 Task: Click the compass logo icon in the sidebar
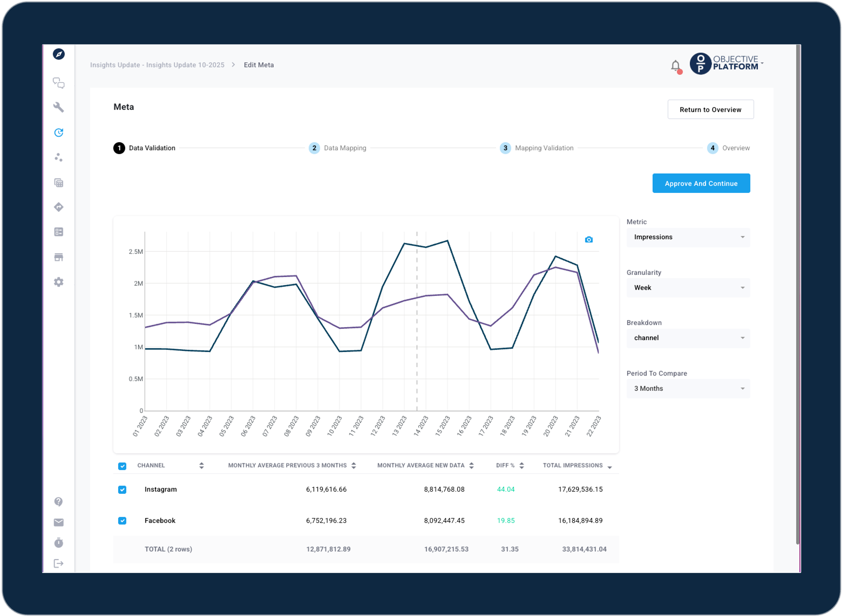(59, 54)
